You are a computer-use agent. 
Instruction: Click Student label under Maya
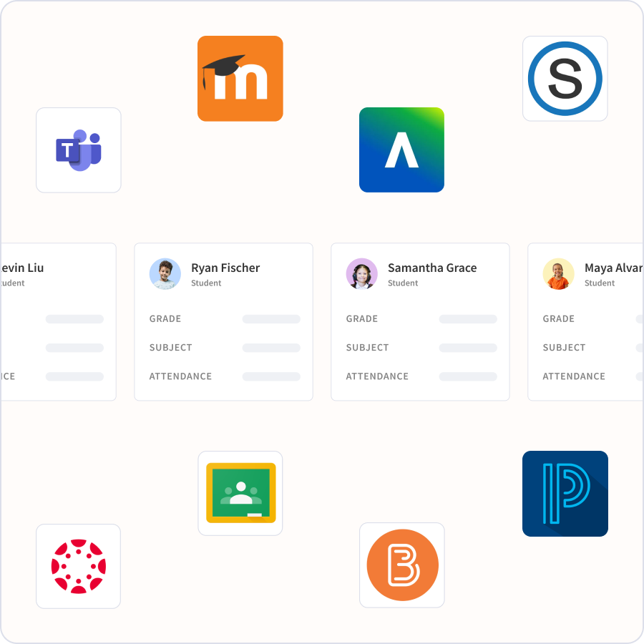coord(600,283)
